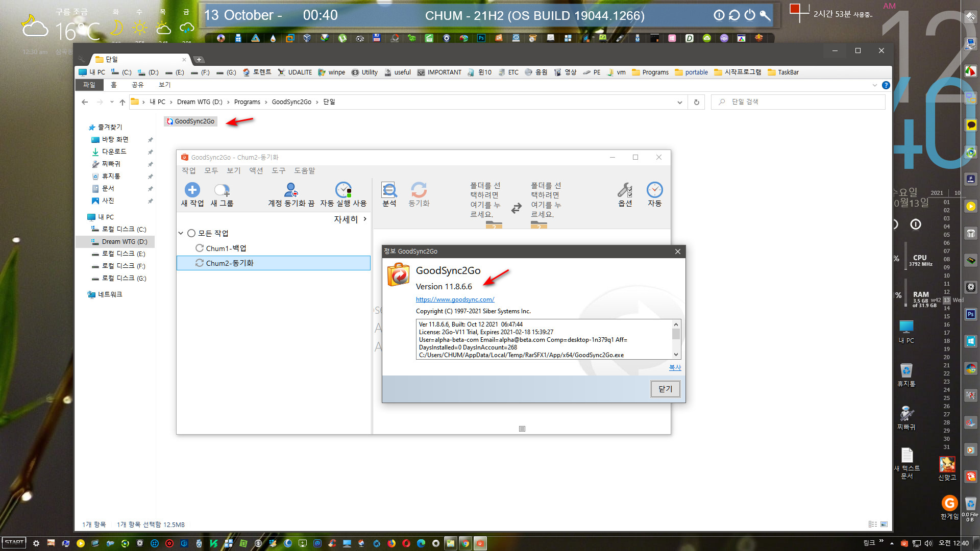Toggle the 자동 실행 사용 checkbox

[x=342, y=193]
